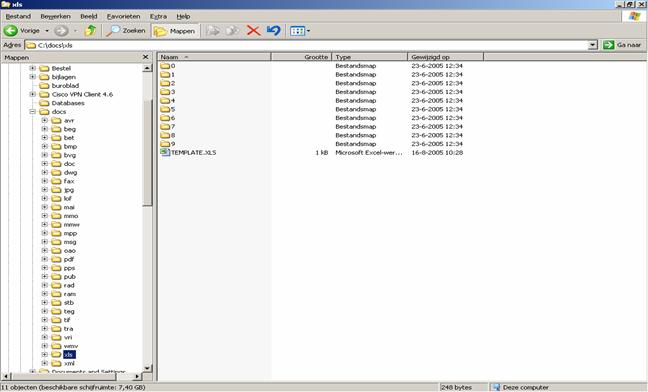Open the Bestand menu
This screenshot has width=648, height=392.
click(18, 16)
